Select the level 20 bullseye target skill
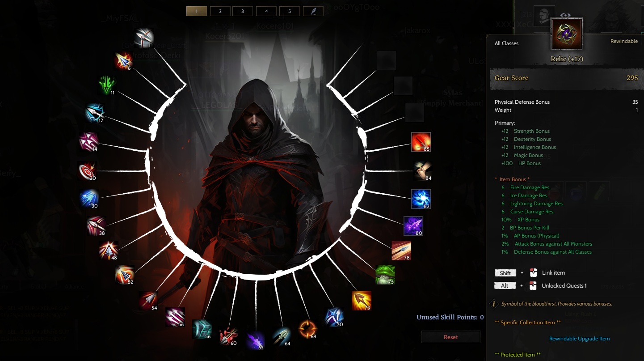Image resolution: width=644 pixels, height=361 pixels. click(87, 170)
